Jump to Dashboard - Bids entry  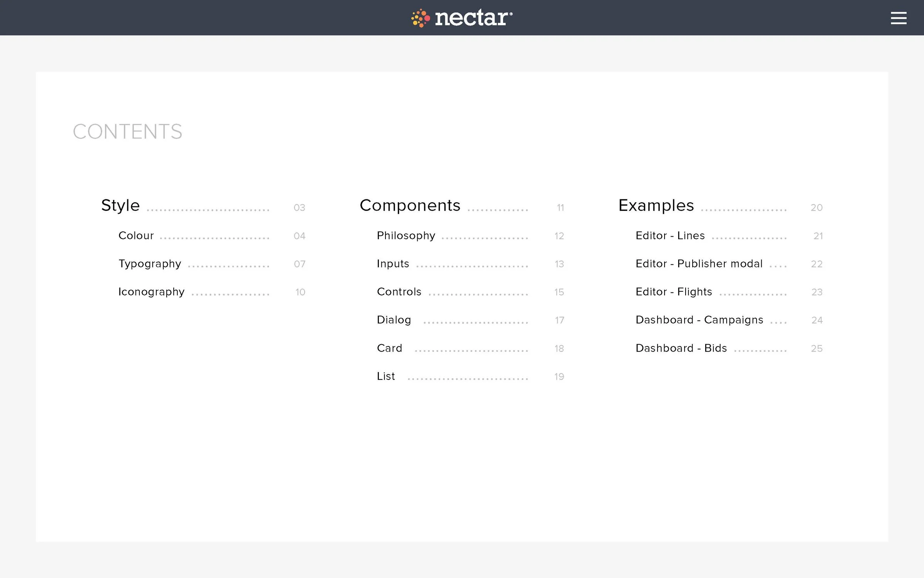(681, 348)
